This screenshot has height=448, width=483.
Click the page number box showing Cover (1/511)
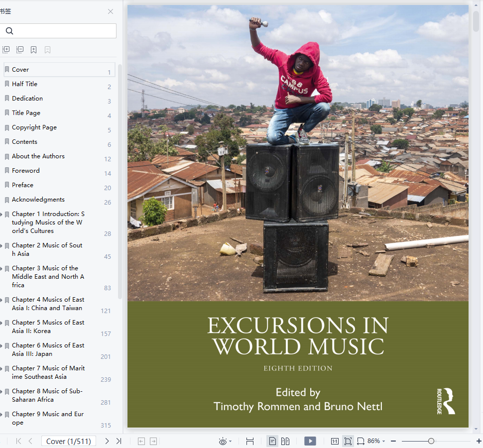(69, 441)
